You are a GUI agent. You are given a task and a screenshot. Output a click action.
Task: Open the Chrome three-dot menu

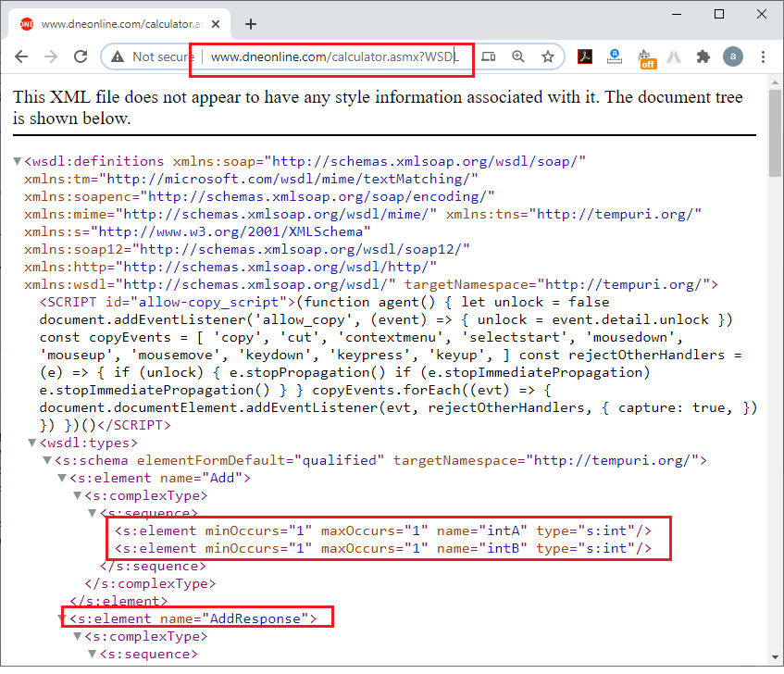763,56
